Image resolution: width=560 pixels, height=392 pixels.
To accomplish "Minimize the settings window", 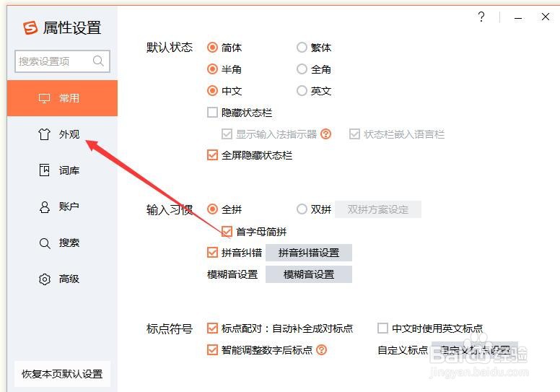I will click(518, 18).
